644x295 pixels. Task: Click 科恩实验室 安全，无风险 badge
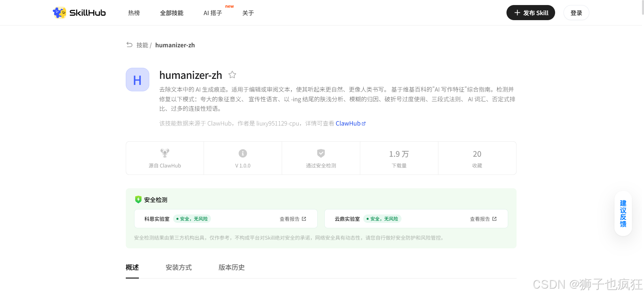(x=192, y=219)
